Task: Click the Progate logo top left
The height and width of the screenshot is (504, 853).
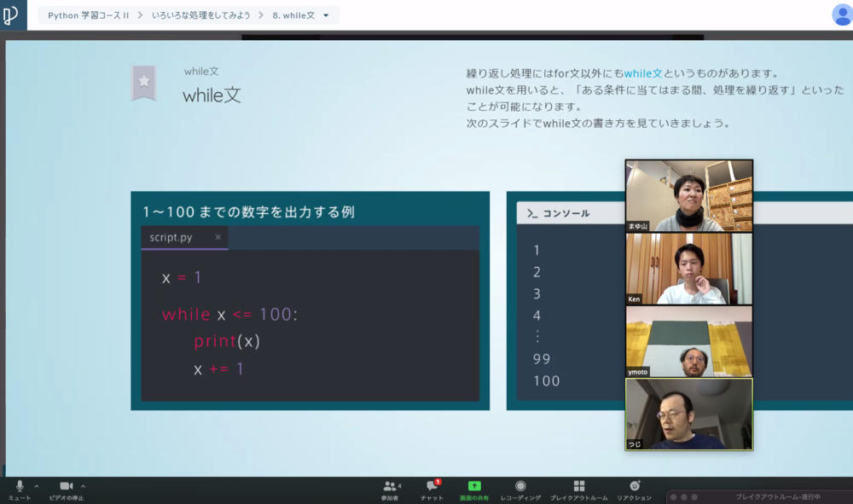Action: pyautogui.click(x=12, y=14)
